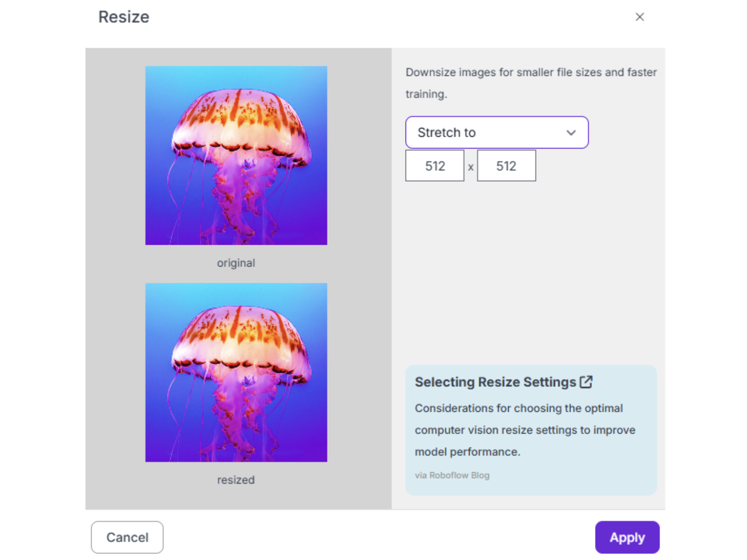Click the 'Stretch to' text label
This screenshot has height=560, width=747.
click(446, 133)
